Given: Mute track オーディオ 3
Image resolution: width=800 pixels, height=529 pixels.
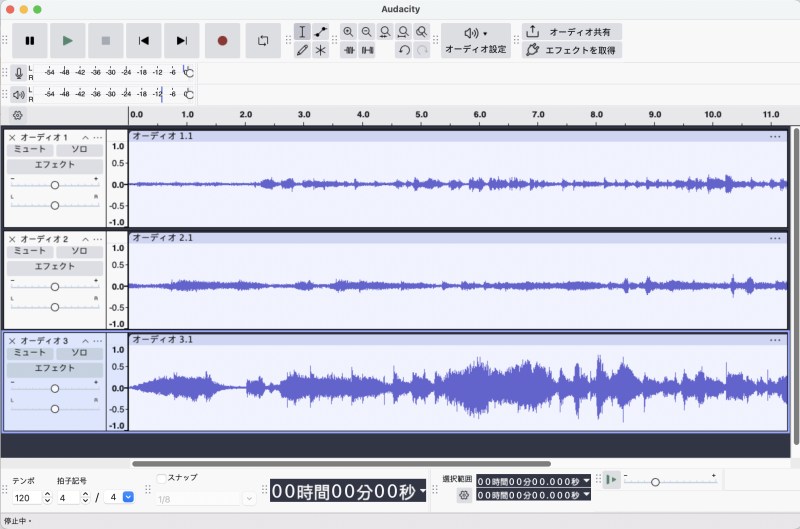Looking at the screenshot, I should (x=30, y=352).
